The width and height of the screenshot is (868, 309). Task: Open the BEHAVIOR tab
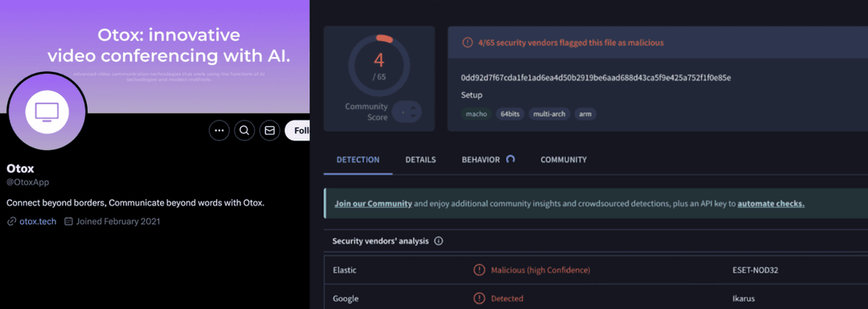(481, 160)
